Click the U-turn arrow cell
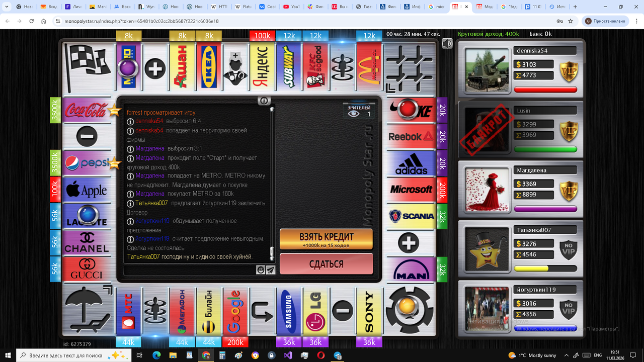644x362 pixels. (262, 311)
